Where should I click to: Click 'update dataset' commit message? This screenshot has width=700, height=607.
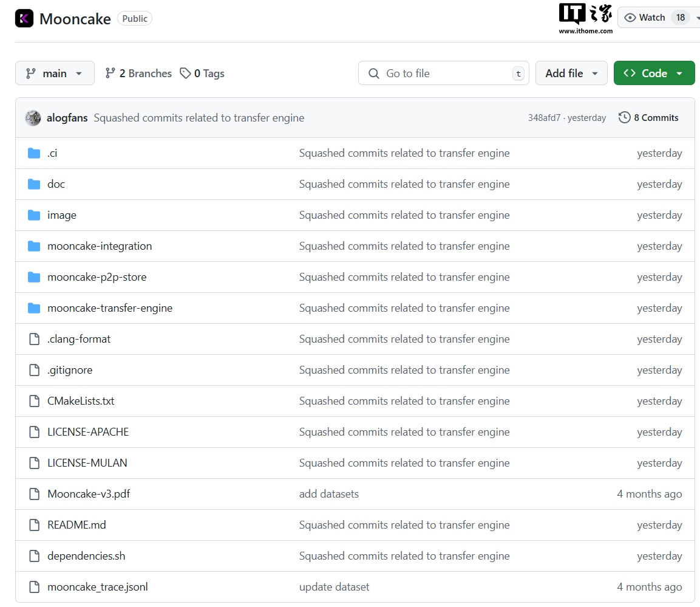pos(334,587)
